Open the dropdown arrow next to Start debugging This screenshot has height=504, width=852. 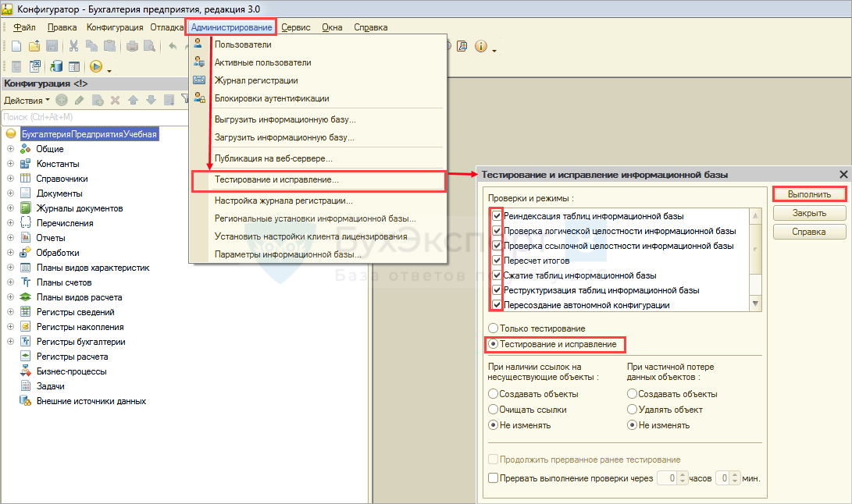point(109,70)
